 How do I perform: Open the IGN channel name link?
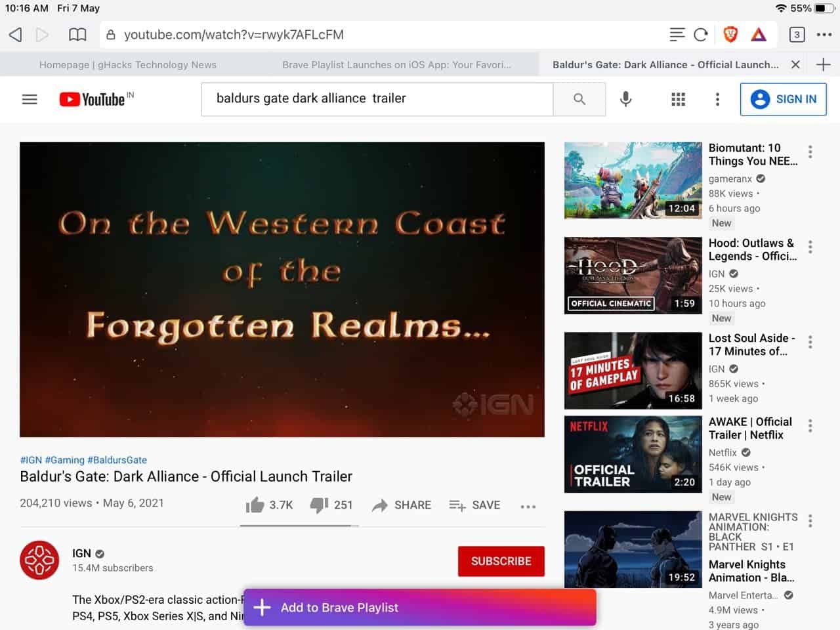(x=81, y=553)
